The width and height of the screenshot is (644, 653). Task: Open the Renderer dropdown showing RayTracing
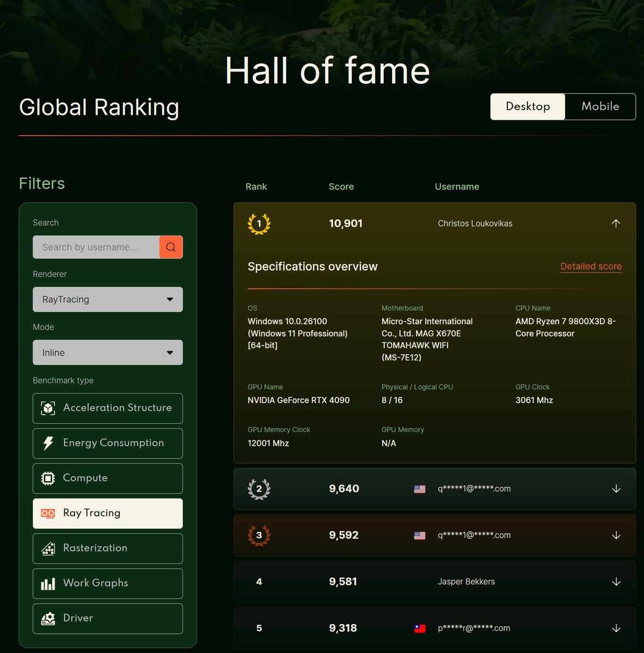[x=107, y=299]
